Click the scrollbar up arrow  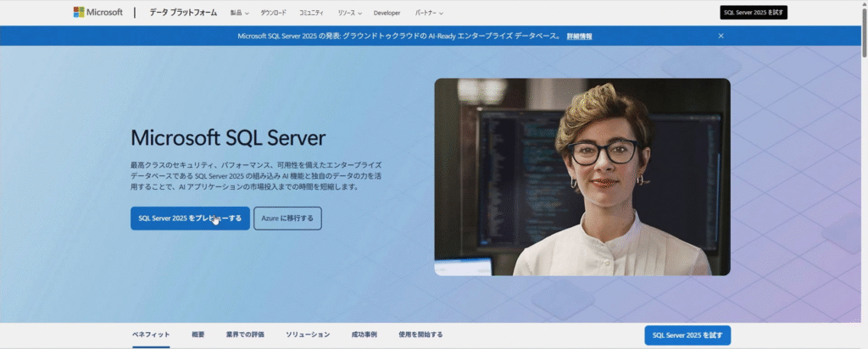click(x=864, y=4)
